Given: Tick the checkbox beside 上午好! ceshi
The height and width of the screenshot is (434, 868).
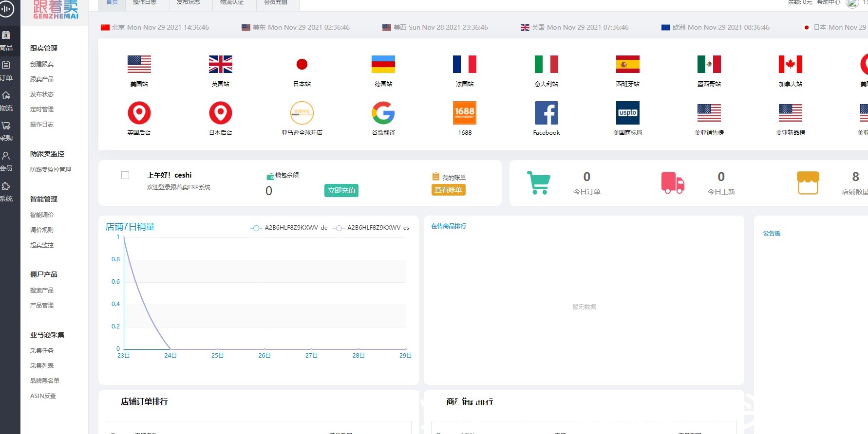Looking at the screenshot, I should coord(125,175).
